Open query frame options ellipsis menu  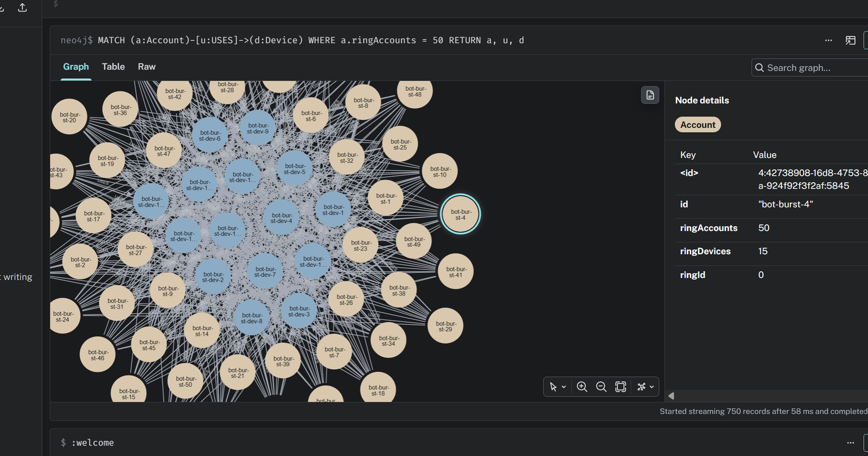pos(828,40)
